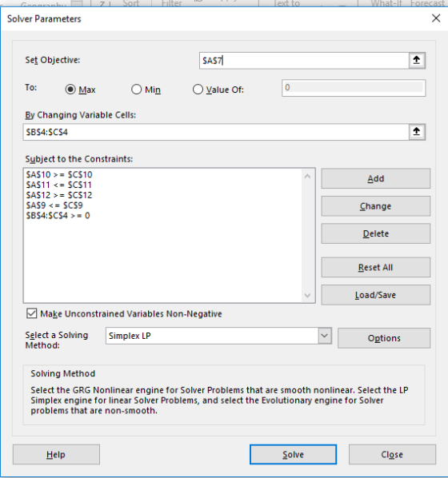The image size is (448, 478).
Task: Select constraint $A$11 <= $C$11
Action: (59, 185)
